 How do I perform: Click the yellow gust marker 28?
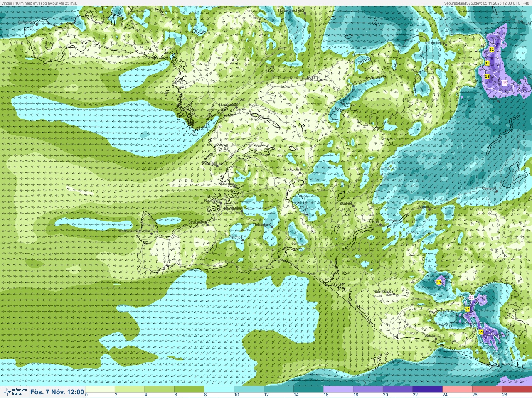(x=487, y=76)
